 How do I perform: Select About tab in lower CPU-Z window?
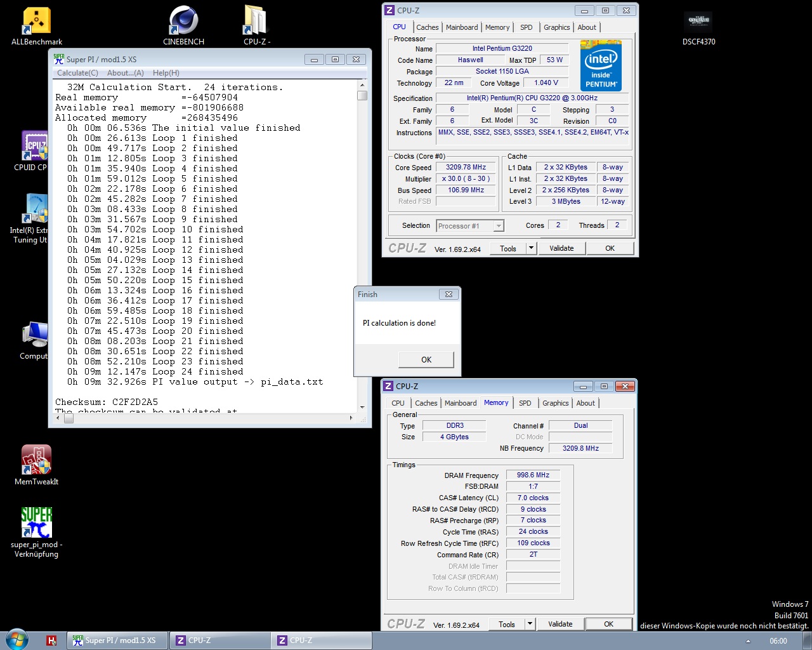pyautogui.click(x=586, y=403)
